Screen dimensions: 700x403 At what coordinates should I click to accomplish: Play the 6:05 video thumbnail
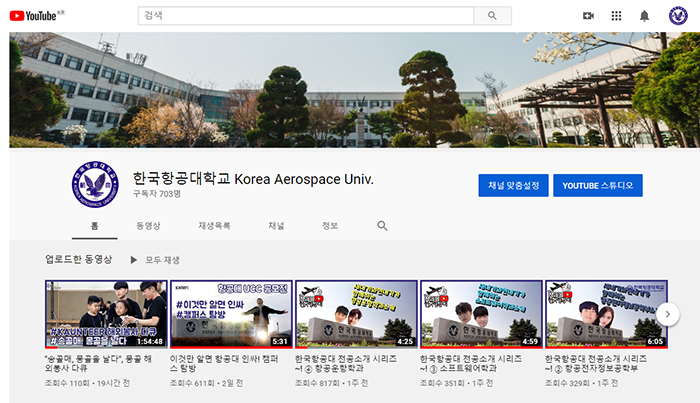pyautogui.click(x=606, y=314)
